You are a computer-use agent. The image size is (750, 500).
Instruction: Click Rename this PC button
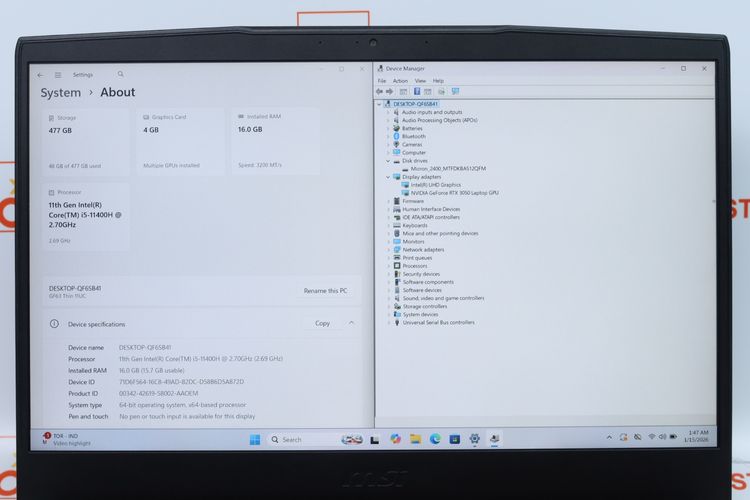click(x=325, y=290)
